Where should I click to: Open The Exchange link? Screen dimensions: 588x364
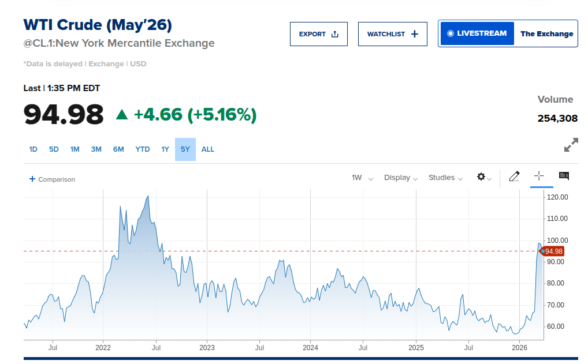tap(546, 33)
